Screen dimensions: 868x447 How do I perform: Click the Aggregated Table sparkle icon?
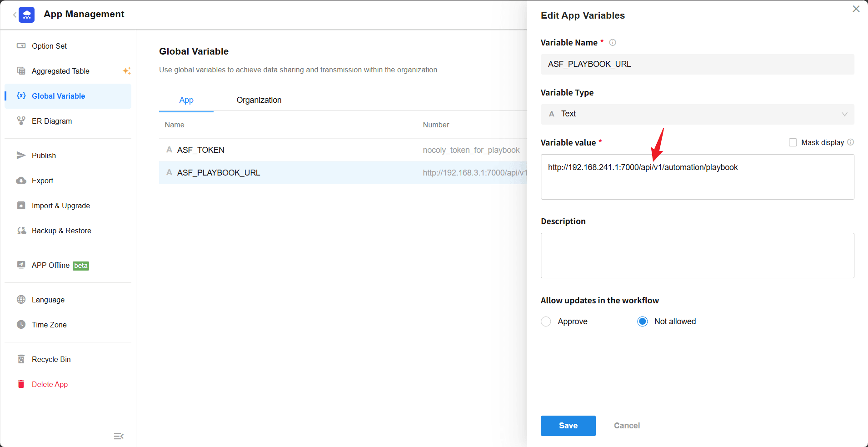coord(127,71)
